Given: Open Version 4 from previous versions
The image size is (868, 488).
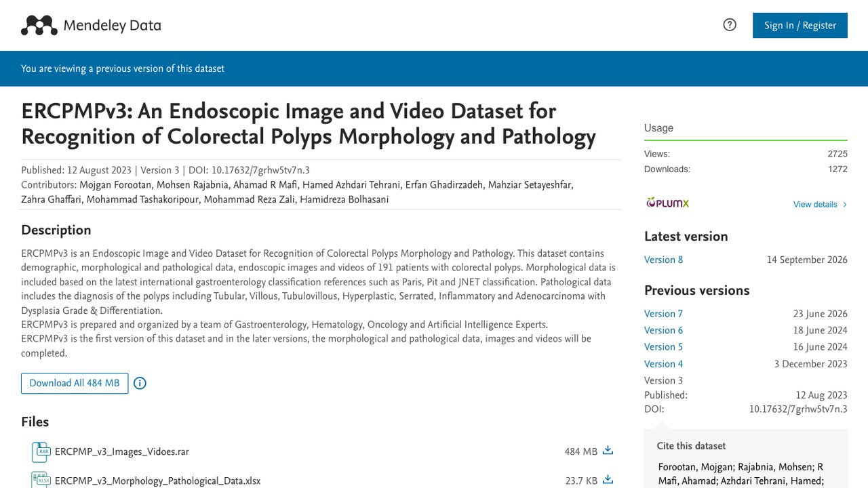Looking at the screenshot, I should [x=664, y=364].
